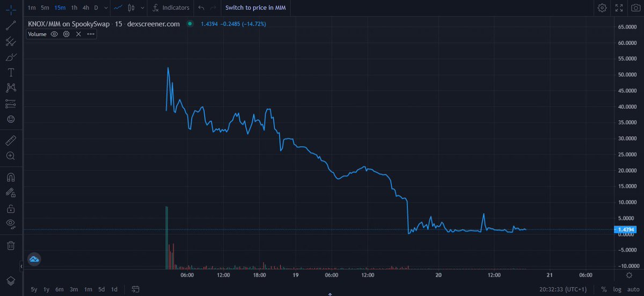Switch chart to candlestick style icon
This screenshot has width=644, height=296.
[x=132, y=8]
